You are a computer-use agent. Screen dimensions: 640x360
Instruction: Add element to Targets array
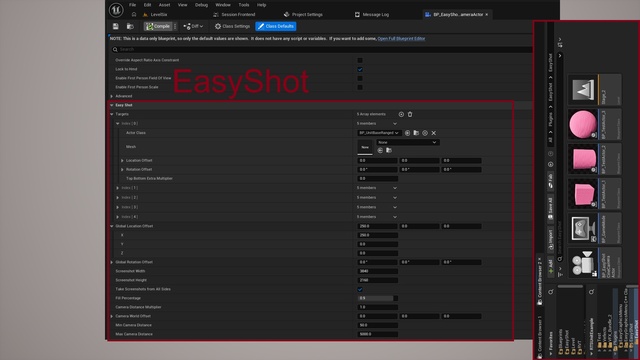pyautogui.click(x=401, y=114)
